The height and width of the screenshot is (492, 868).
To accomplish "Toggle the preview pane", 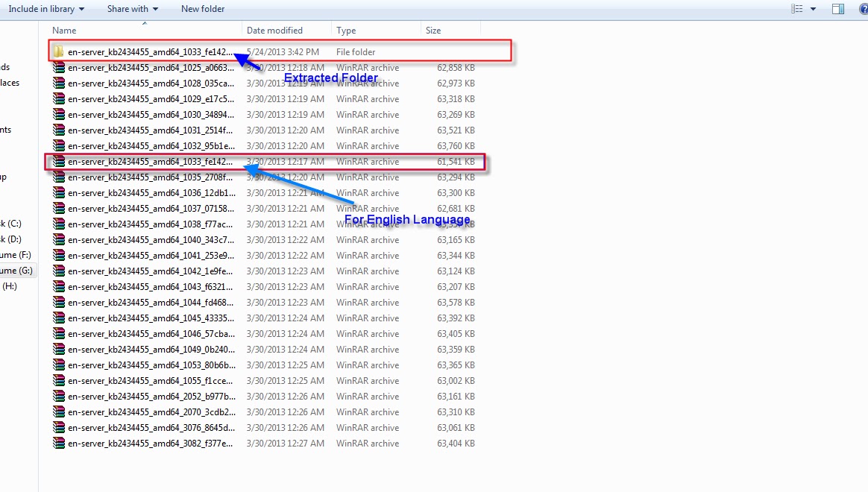I will pyautogui.click(x=837, y=8).
